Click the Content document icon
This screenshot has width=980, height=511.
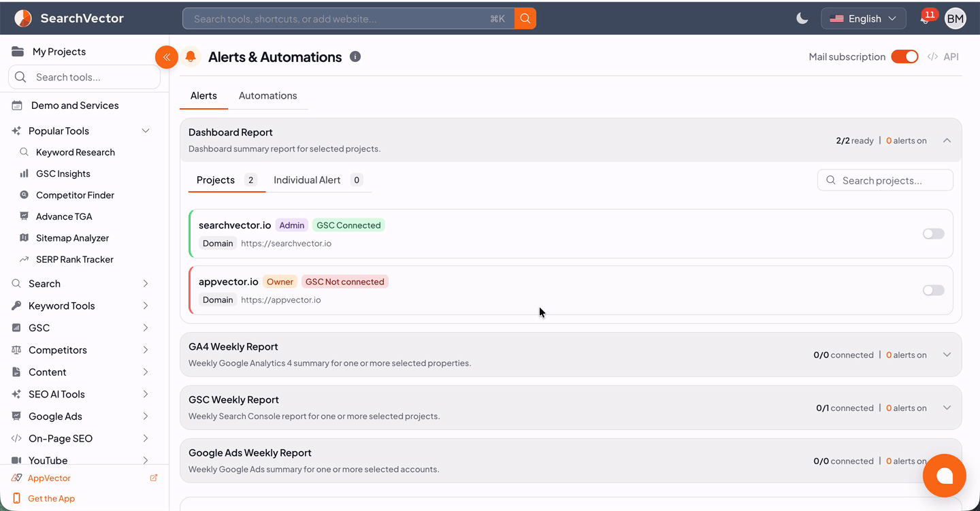tap(16, 372)
